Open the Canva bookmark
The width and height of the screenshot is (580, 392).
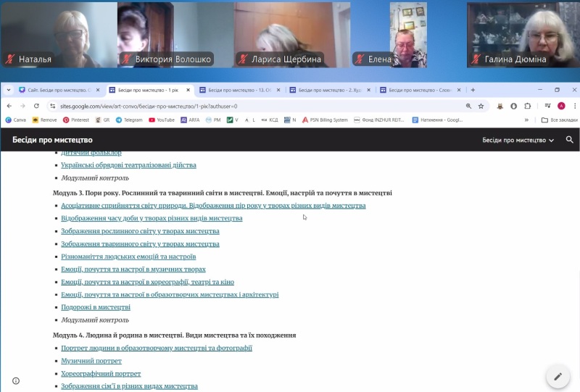(15, 120)
